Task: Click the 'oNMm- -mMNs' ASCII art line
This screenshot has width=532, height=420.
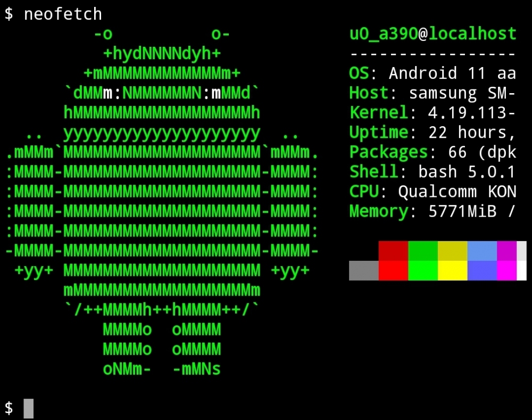Action: 162,369
